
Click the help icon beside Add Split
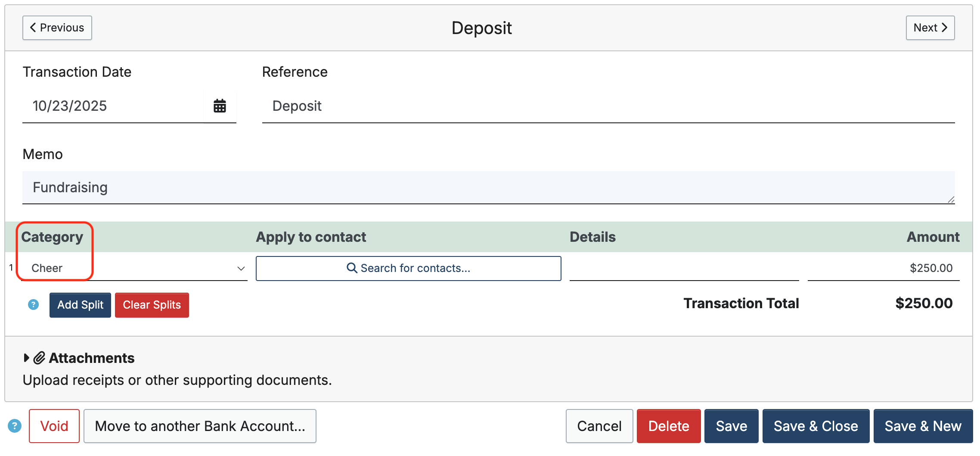pyautogui.click(x=33, y=305)
